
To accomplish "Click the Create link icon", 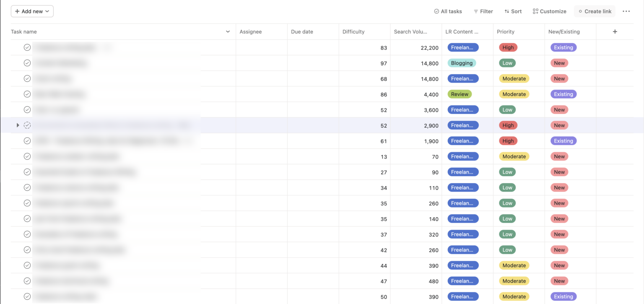I will [581, 11].
